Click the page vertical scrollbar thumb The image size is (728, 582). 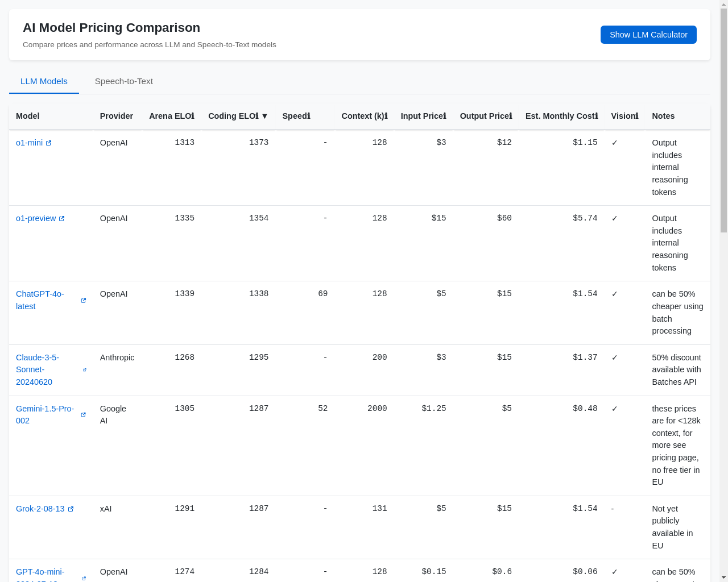tap(723, 120)
